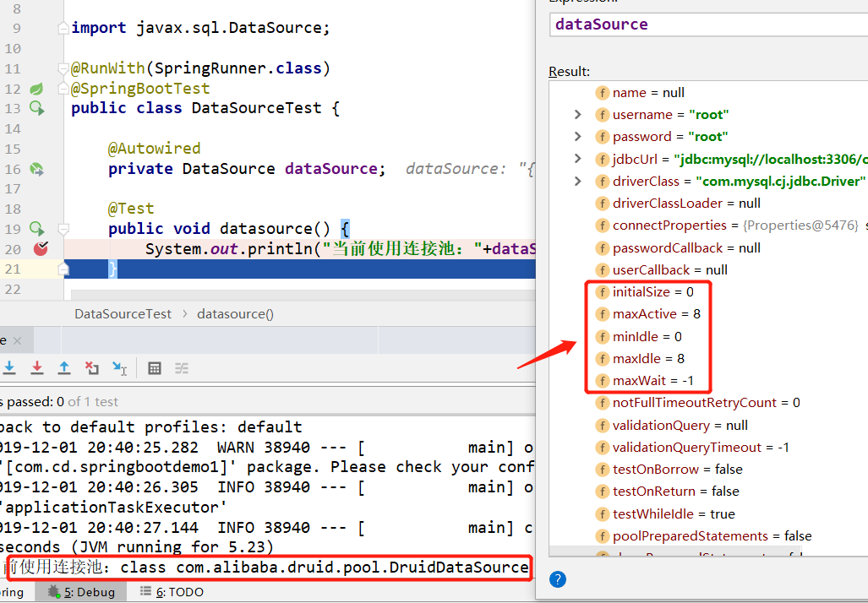Click the field icon next to testWhileIdle

(603, 514)
